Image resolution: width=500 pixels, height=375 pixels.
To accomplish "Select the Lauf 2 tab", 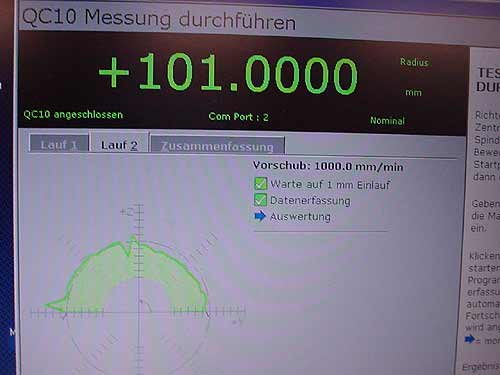I will 119,144.
